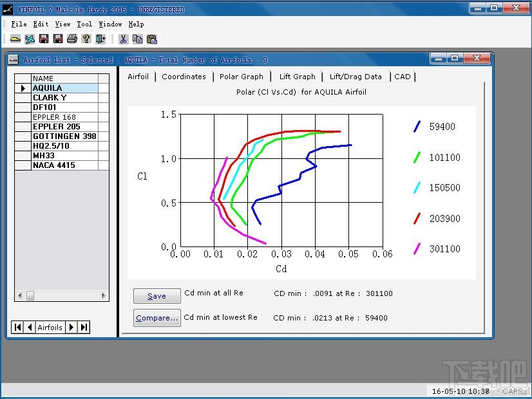Click the printer icon

72,39
